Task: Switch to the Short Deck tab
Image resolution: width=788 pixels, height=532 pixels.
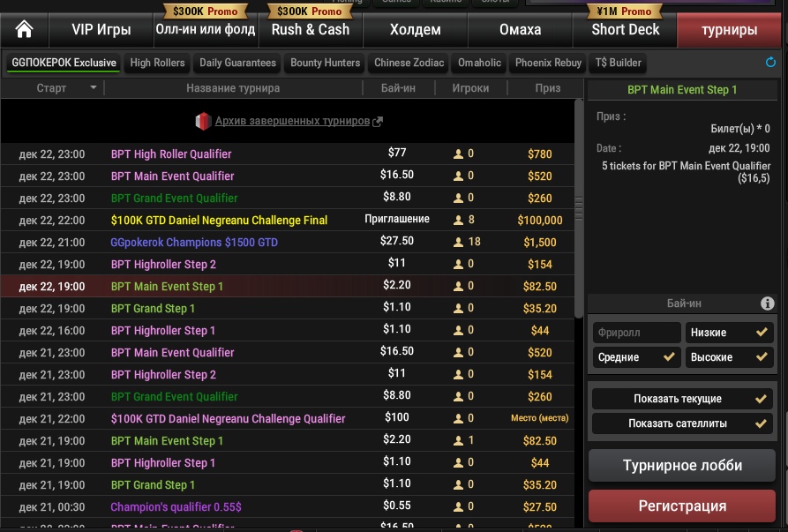Action: (x=625, y=29)
